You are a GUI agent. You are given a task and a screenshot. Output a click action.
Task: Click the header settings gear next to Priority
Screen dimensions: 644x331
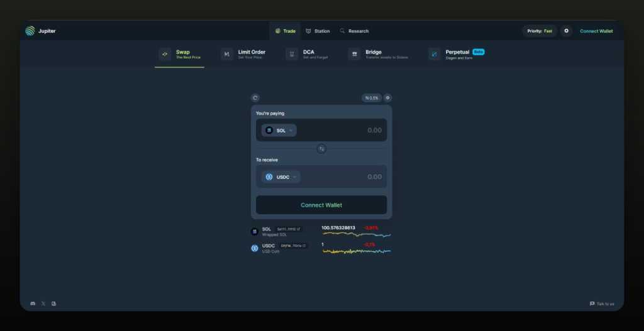click(x=566, y=31)
